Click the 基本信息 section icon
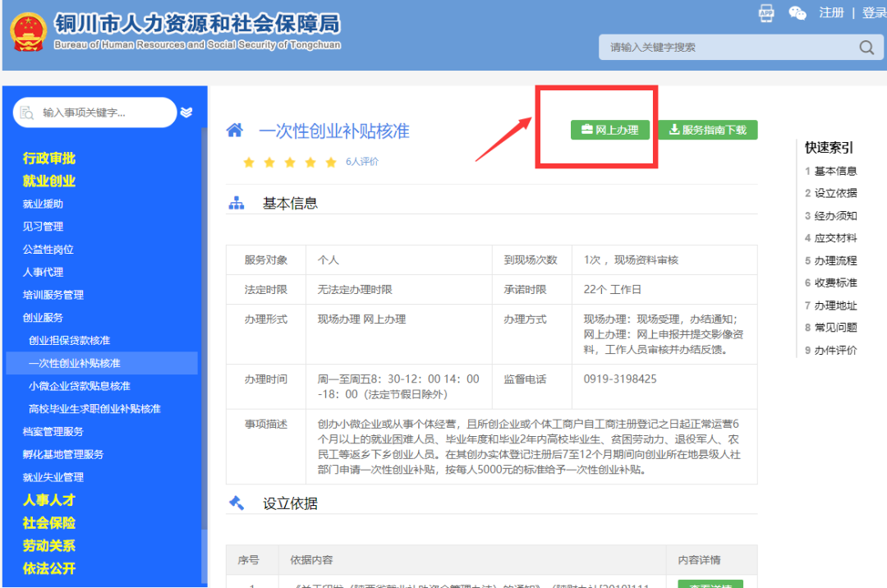Viewport: 887px width, 588px height. coord(237,203)
